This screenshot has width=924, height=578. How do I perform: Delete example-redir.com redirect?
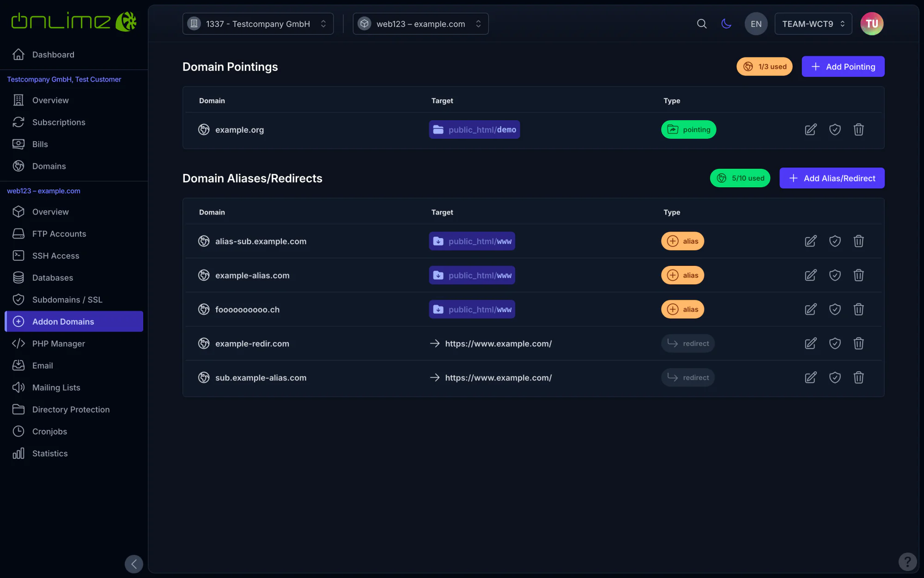click(x=859, y=344)
